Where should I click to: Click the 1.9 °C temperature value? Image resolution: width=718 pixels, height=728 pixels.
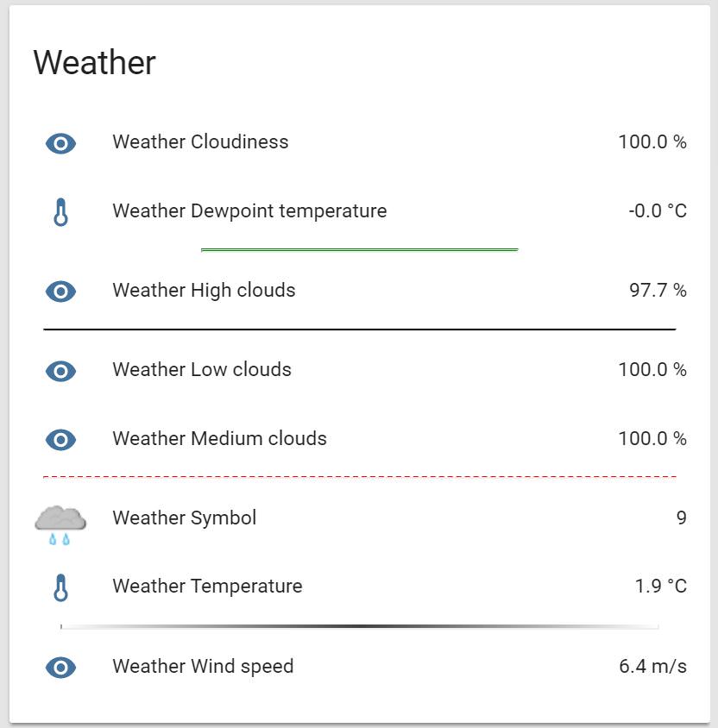[660, 587]
